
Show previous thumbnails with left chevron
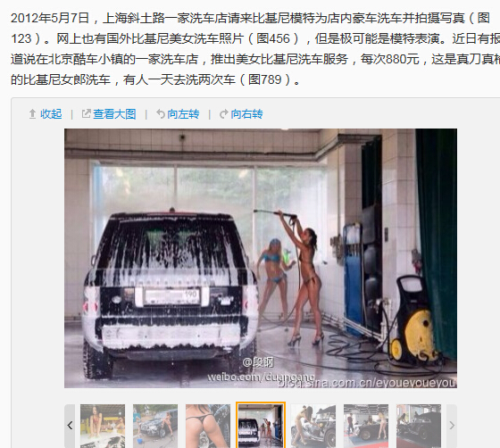(70, 426)
